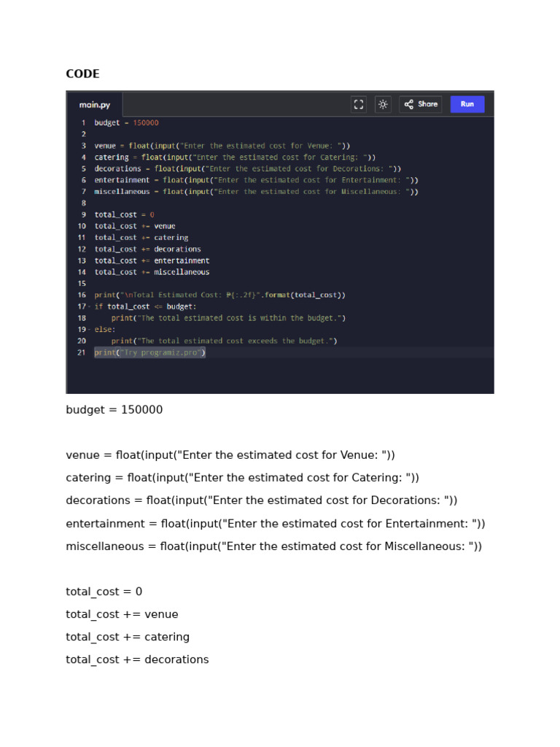The width and height of the screenshot is (560, 747).
Task: Click the CODE heading text
Action: pos(83,74)
